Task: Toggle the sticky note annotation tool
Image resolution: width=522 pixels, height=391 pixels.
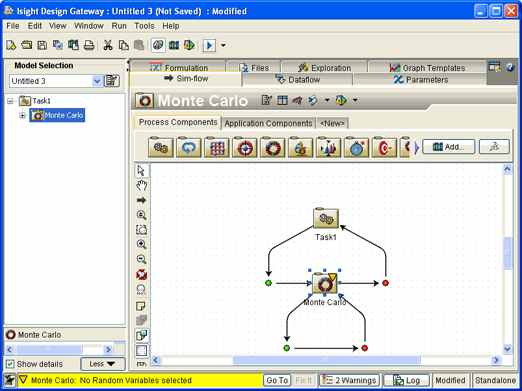Action: (x=141, y=306)
